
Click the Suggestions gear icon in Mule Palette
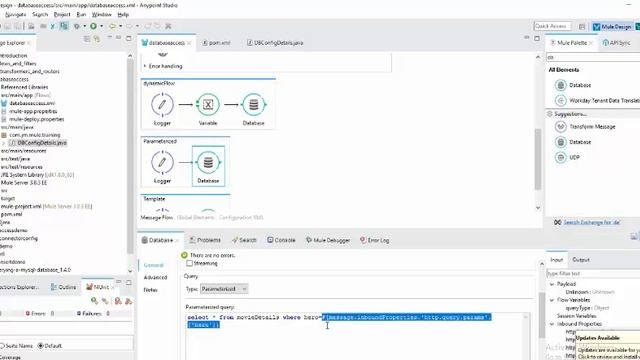550,114
